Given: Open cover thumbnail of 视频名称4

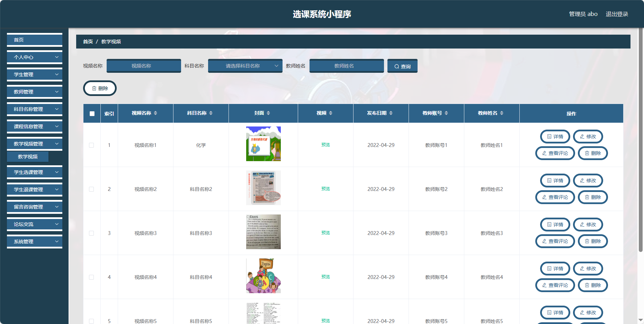Looking at the screenshot, I should [x=263, y=276].
